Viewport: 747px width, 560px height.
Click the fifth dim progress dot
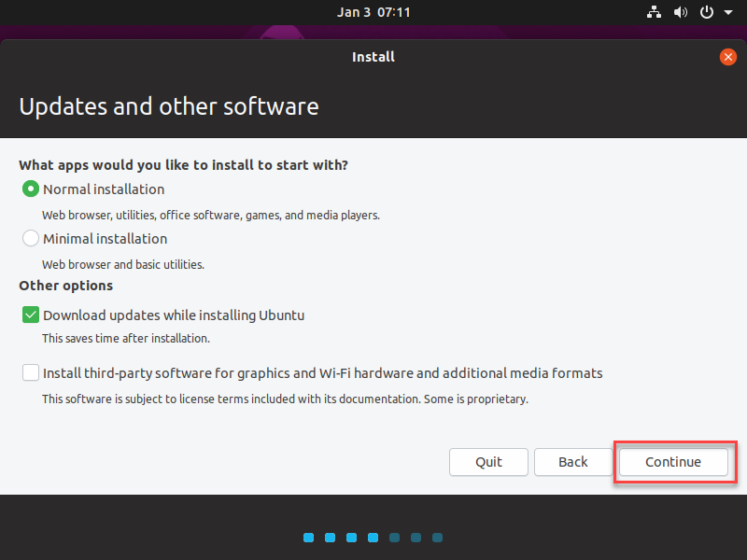point(394,538)
